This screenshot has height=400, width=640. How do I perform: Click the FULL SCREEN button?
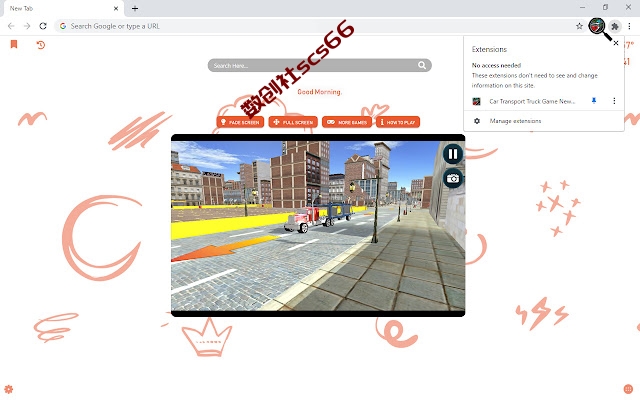click(x=293, y=122)
